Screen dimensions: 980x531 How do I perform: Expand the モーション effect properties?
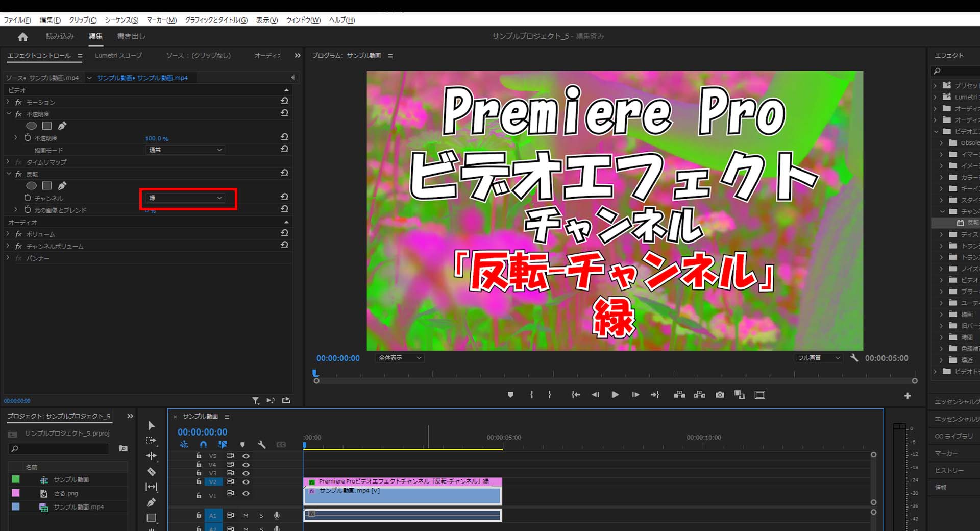point(8,102)
